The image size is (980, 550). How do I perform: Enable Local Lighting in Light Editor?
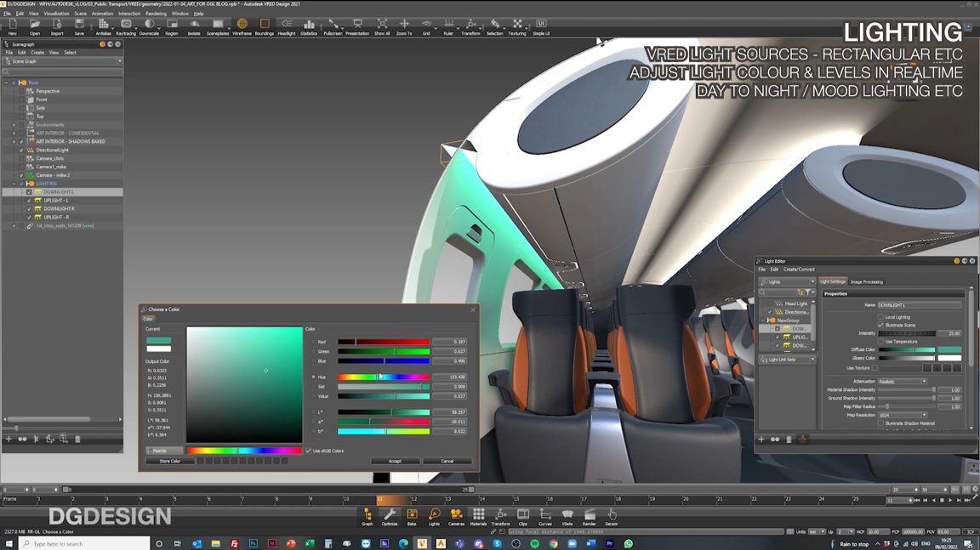tap(881, 316)
